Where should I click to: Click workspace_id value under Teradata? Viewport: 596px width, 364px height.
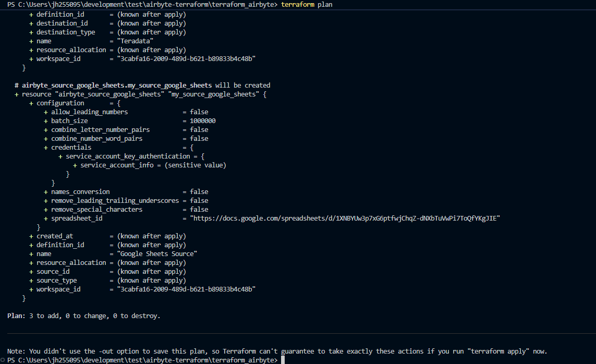pyautogui.click(x=186, y=59)
